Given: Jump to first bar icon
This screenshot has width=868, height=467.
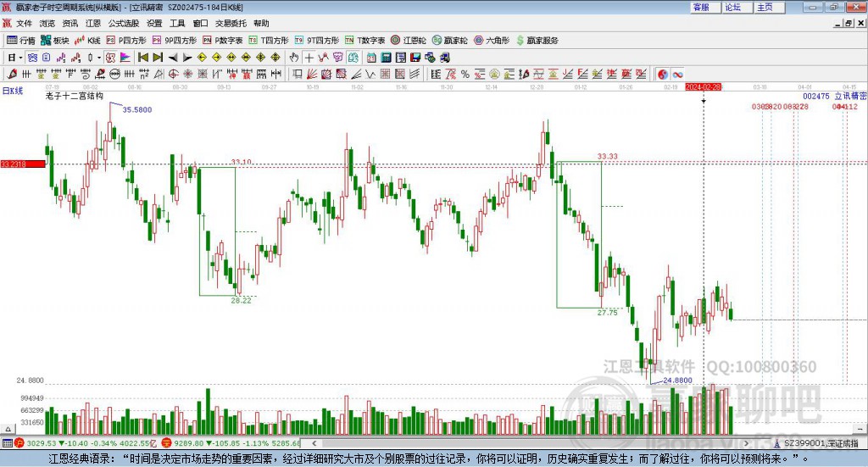Looking at the screenshot, I should (142, 58).
